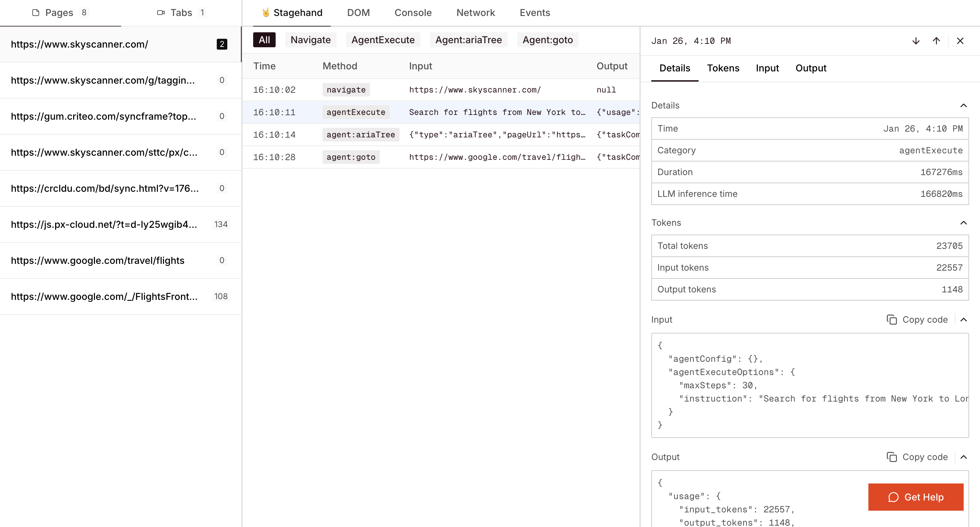980x527 pixels.
Task: Toggle the Agent:goto filter chip
Action: tap(548, 39)
